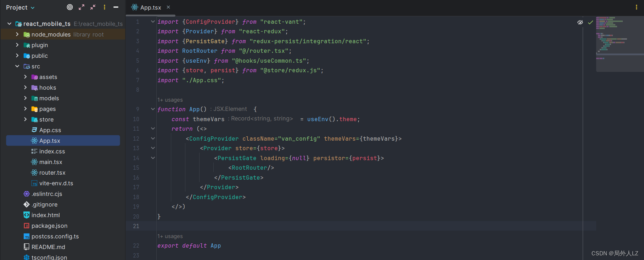Viewport: 644px width, 260px height.
Task: Click the index.html file icon
Action: [27, 215]
